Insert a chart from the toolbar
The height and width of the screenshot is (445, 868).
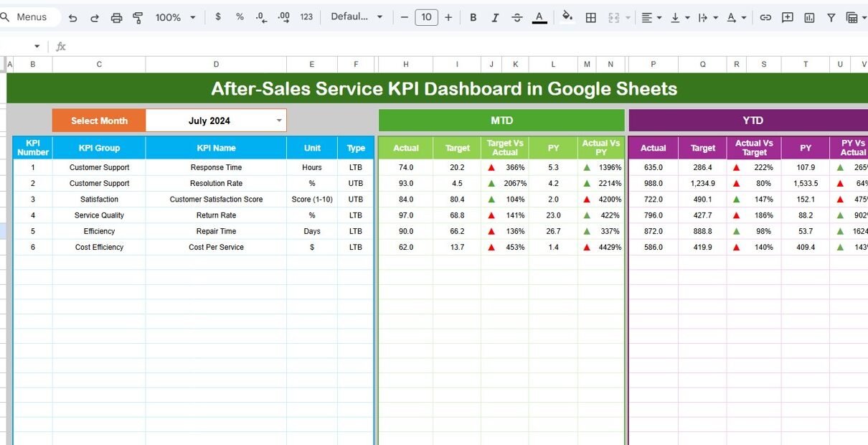(x=809, y=17)
